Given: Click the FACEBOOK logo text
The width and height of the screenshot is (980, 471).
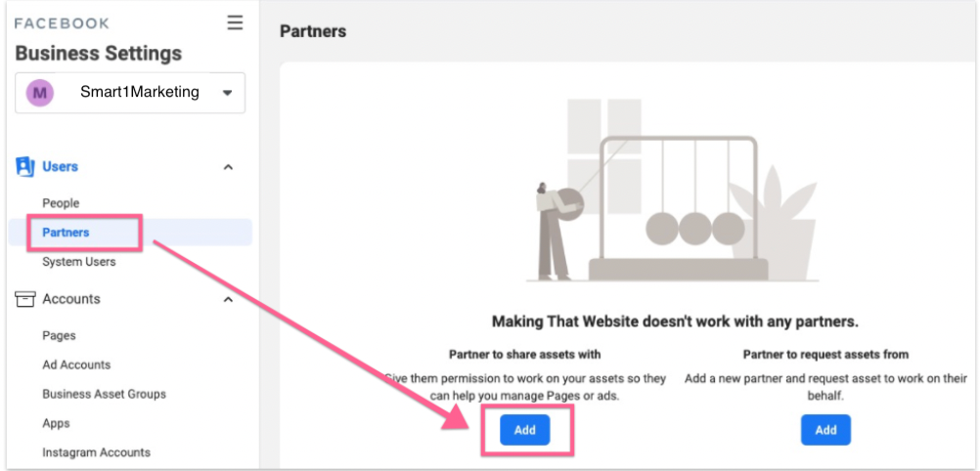Looking at the screenshot, I should (x=62, y=23).
